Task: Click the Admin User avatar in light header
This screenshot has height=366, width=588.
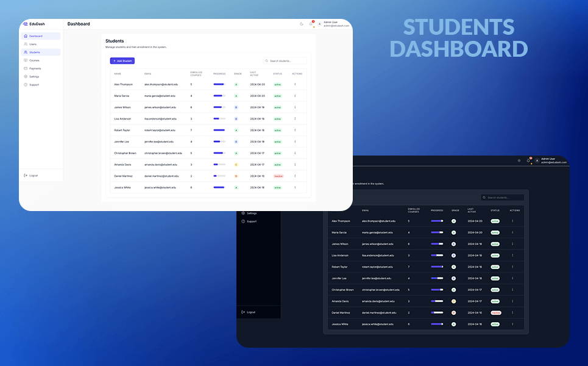Action: (x=319, y=24)
